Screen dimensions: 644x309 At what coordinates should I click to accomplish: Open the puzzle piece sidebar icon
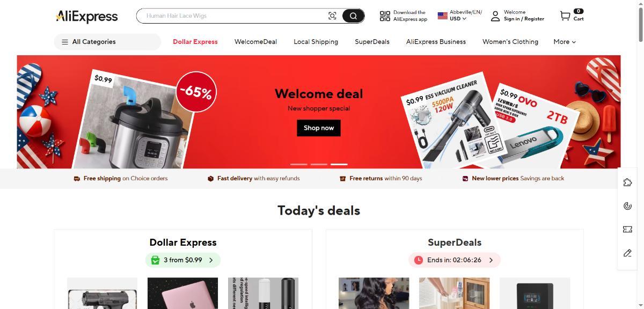pos(627,182)
